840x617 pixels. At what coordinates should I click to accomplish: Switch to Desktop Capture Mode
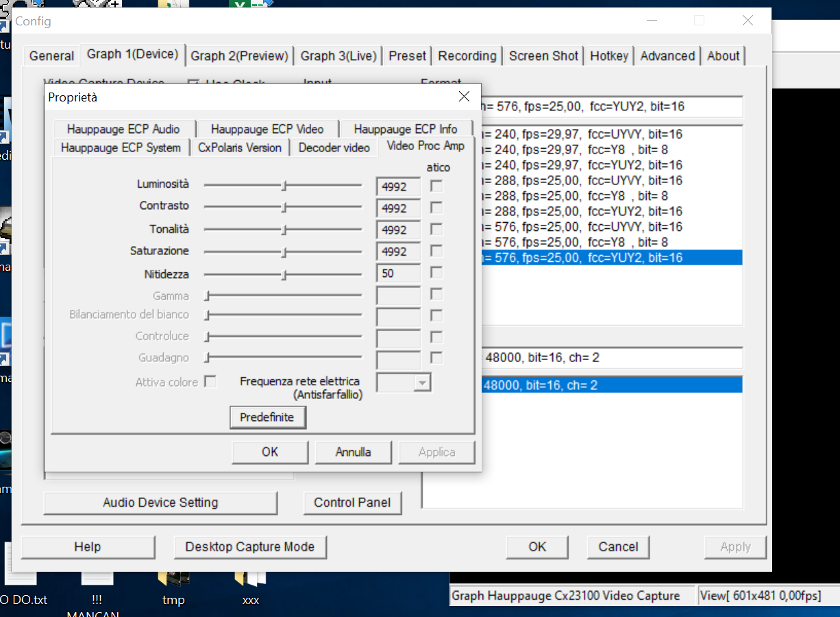(250, 547)
